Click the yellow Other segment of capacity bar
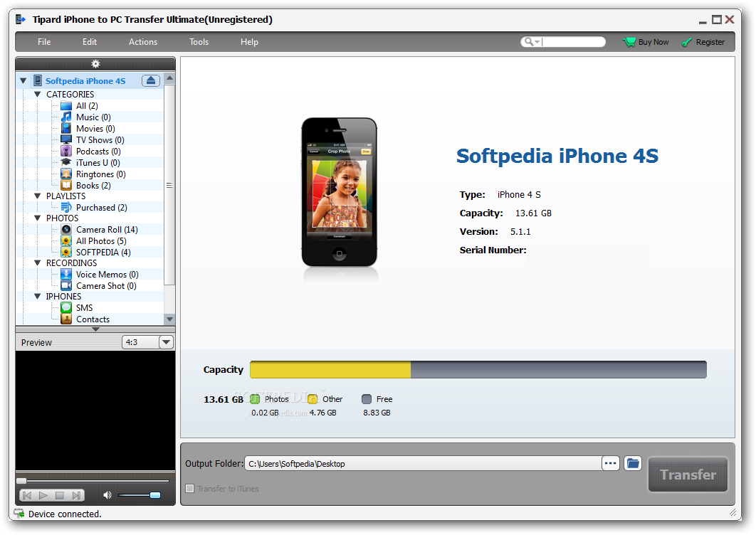 [330, 370]
